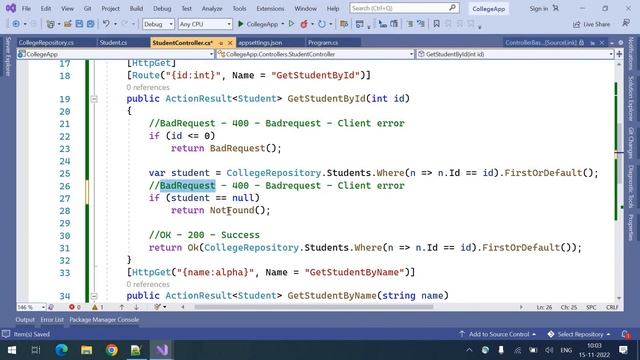
Task: Click the code cleanup broom icon
Action: pos(157,307)
